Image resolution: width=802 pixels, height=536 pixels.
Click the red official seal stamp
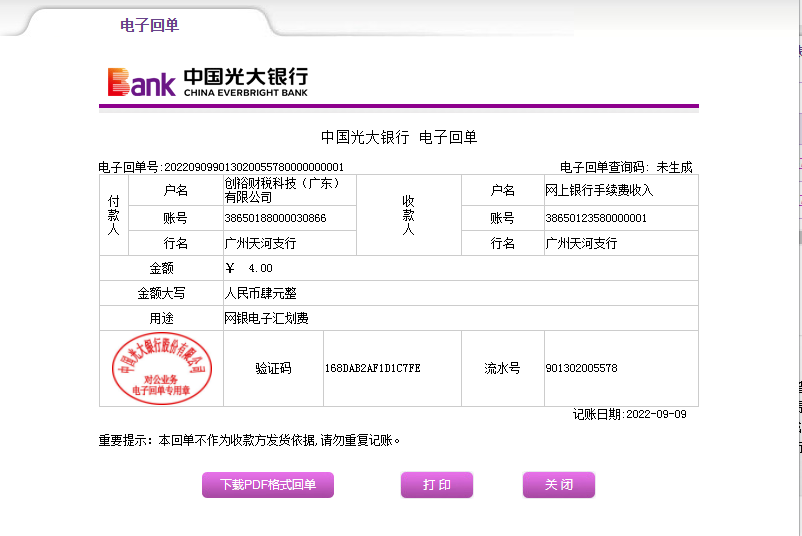160,369
